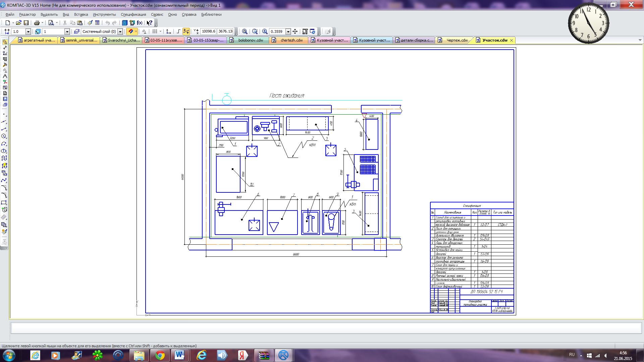644x362 pixels.
Task: Toggle the grid display button
Action: (x=155, y=32)
